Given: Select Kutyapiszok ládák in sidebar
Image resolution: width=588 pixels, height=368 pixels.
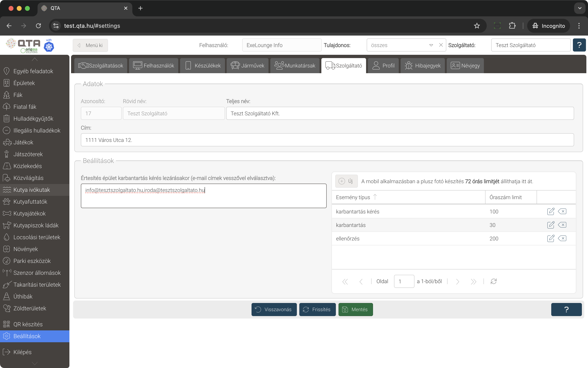Looking at the screenshot, I should [x=35, y=225].
